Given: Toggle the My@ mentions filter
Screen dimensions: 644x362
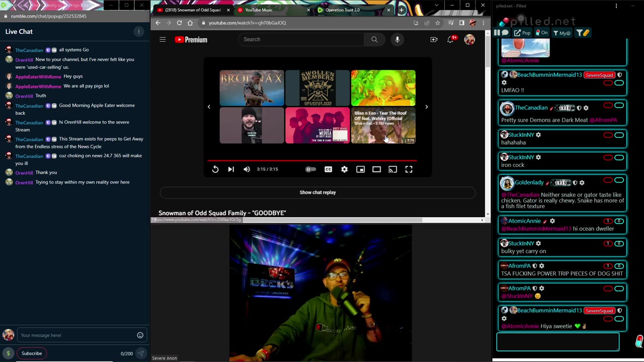Looking at the screenshot, I should 562,33.
